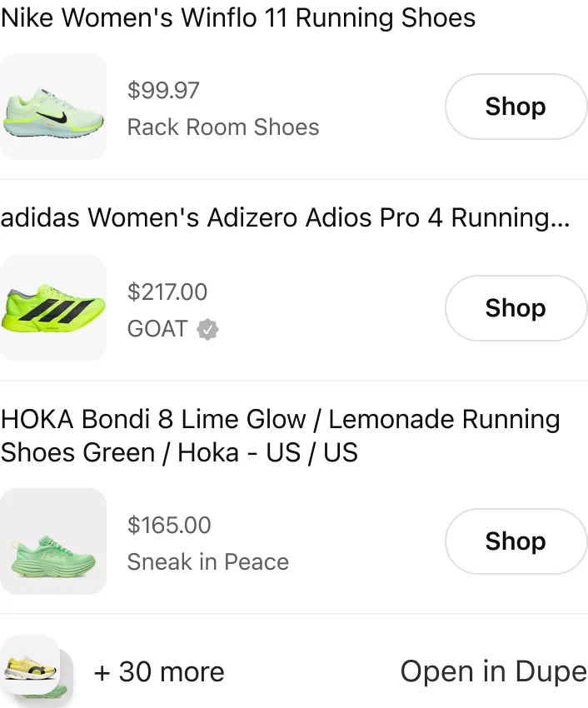Open the adidas Adizero Adios Pro title
The width and height of the screenshot is (588, 708).
[x=286, y=217]
